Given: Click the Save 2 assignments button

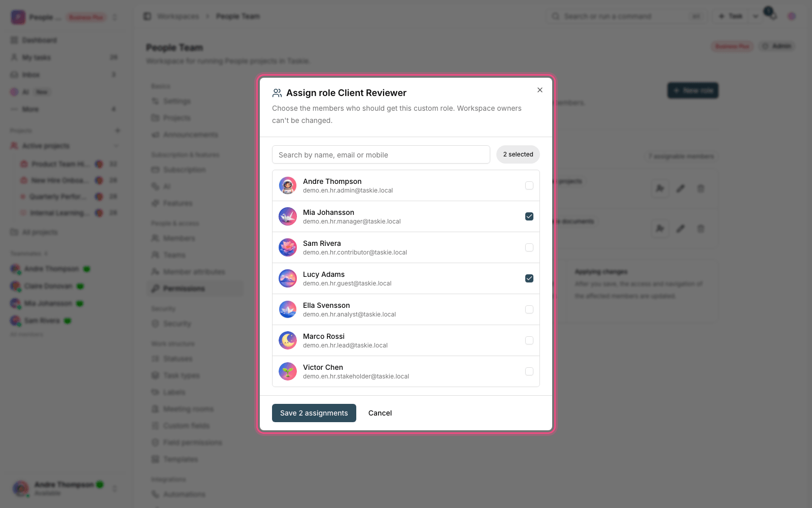Looking at the screenshot, I should tap(314, 413).
